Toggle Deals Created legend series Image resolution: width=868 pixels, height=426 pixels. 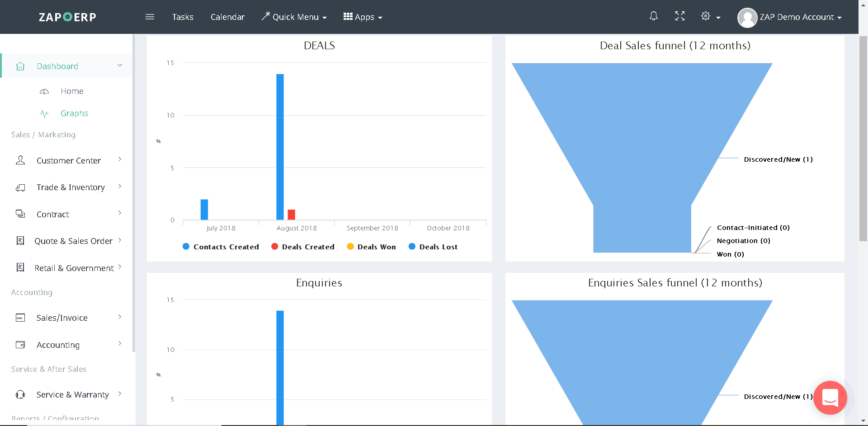pyautogui.click(x=303, y=247)
